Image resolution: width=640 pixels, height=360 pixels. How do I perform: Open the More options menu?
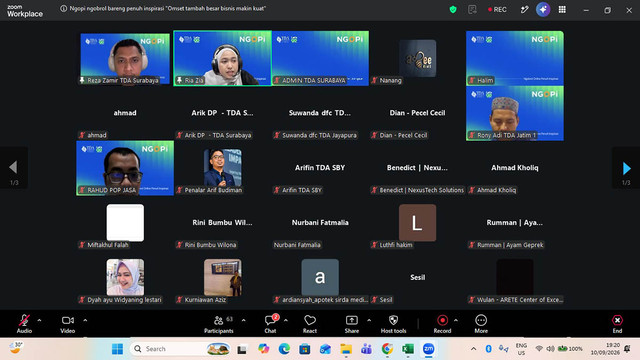[481, 324]
